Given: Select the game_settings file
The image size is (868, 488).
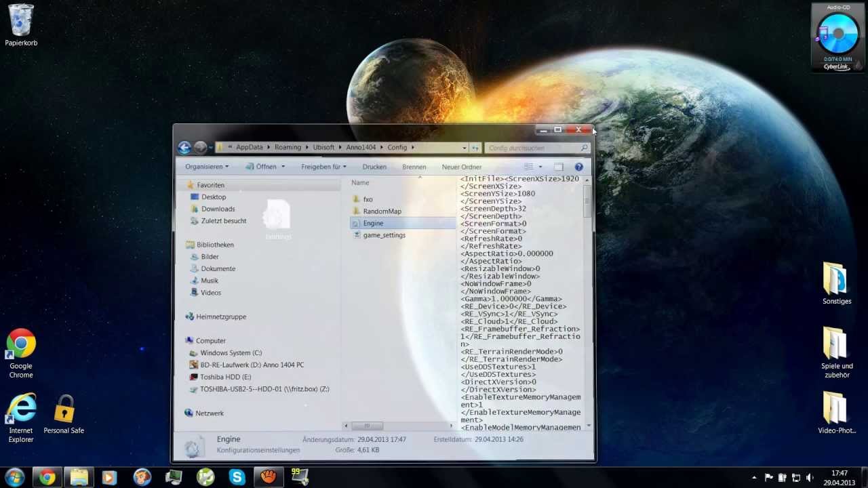Looking at the screenshot, I should (x=384, y=235).
